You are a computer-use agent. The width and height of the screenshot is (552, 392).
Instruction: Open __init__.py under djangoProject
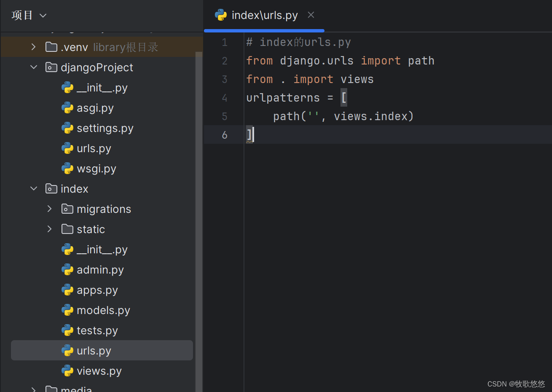(102, 88)
